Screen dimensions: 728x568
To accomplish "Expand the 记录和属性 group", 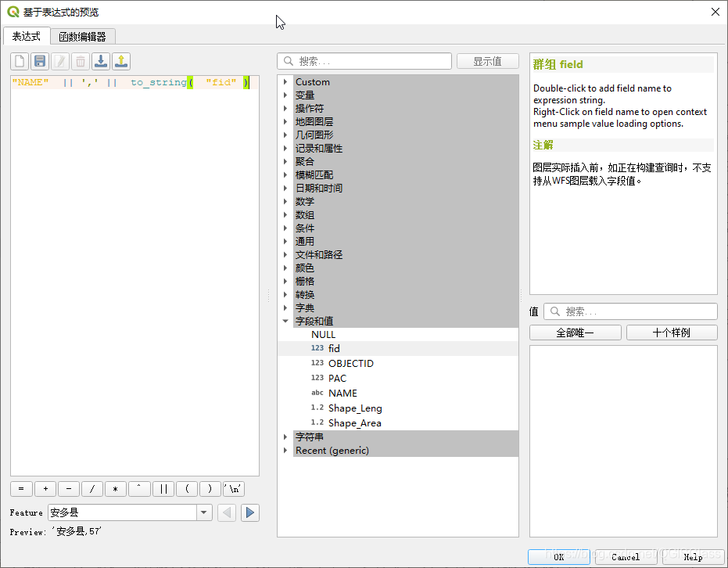I will click(x=285, y=148).
